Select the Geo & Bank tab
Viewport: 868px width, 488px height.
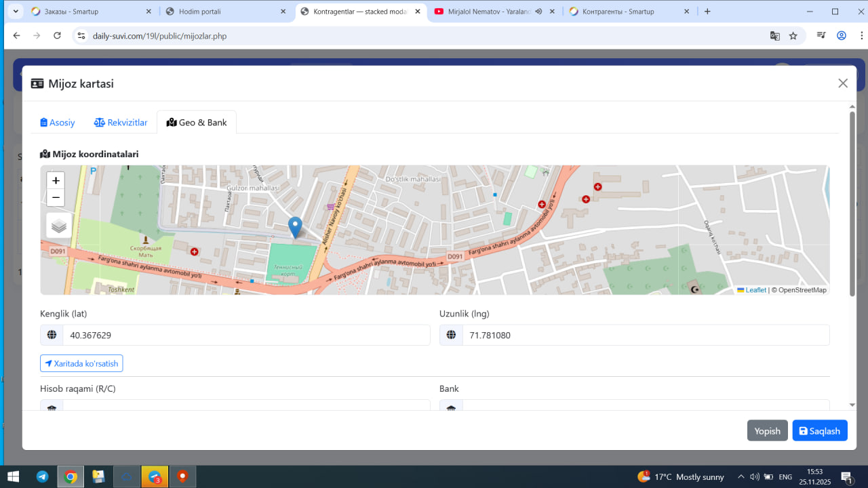click(x=197, y=123)
